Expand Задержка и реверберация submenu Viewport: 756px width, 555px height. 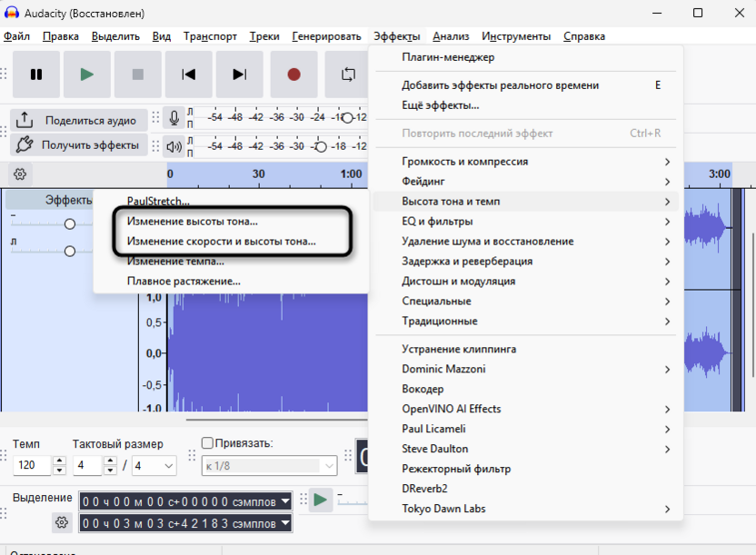pyautogui.click(x=525, y=262)
